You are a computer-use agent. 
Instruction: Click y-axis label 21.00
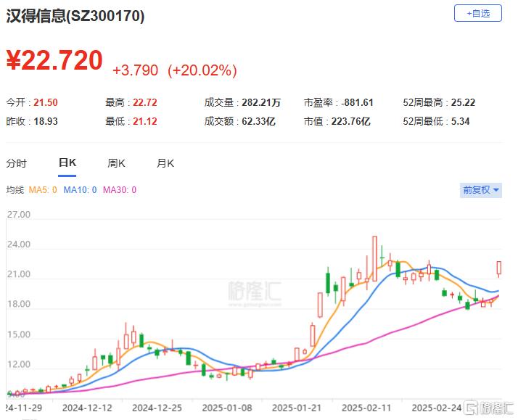pyautogui.click(x=19, y=274)
